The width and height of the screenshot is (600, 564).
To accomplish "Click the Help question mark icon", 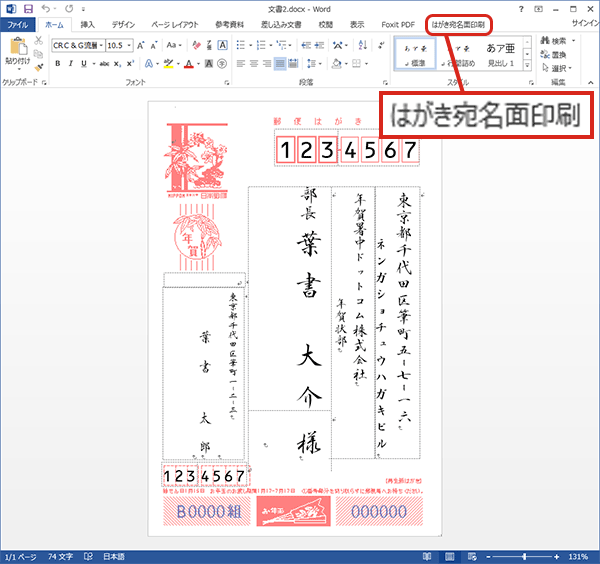I will pos(521,9).
